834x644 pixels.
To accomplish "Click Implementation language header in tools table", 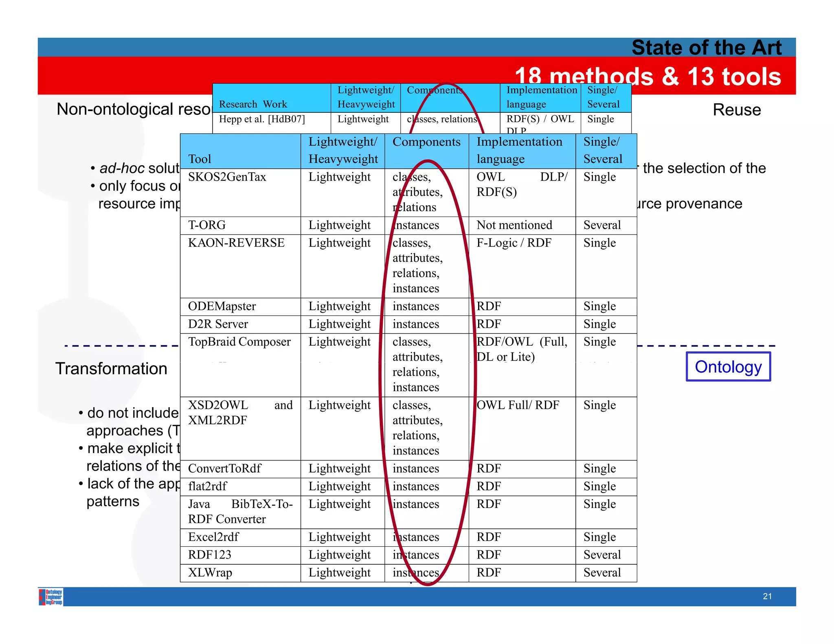I will coord(522,151).
